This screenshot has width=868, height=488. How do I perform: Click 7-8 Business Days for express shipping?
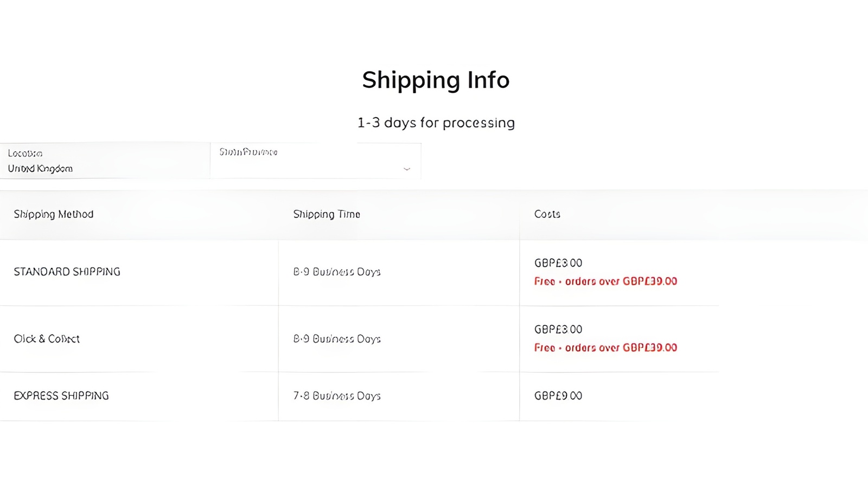[337, 396]
